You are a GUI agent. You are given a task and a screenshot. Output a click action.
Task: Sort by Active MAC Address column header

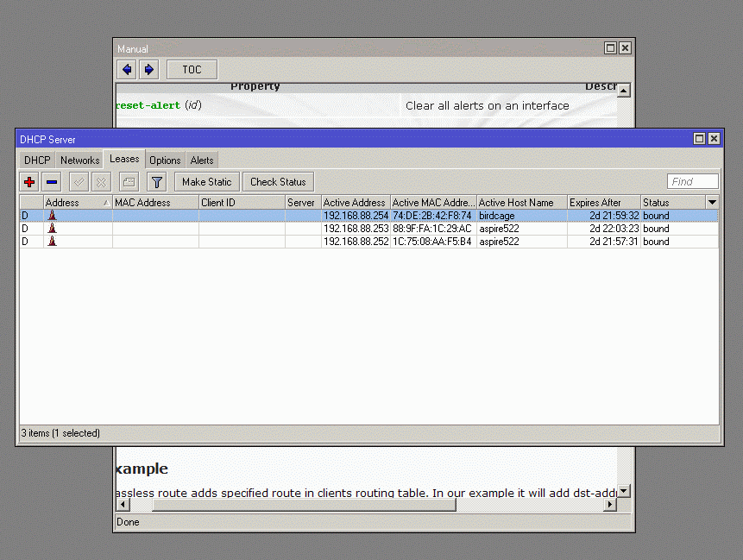click(433, 202)
